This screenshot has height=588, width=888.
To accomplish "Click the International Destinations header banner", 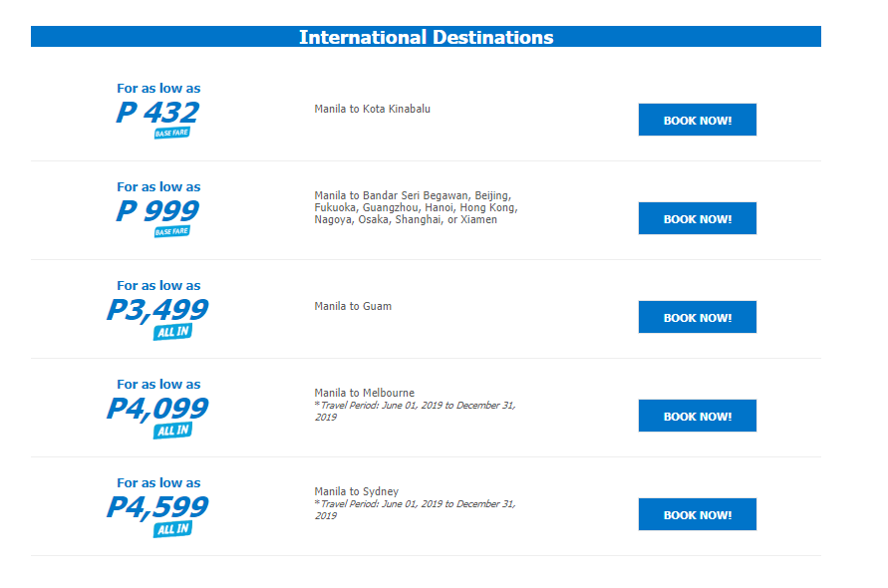I will (426, 36).
